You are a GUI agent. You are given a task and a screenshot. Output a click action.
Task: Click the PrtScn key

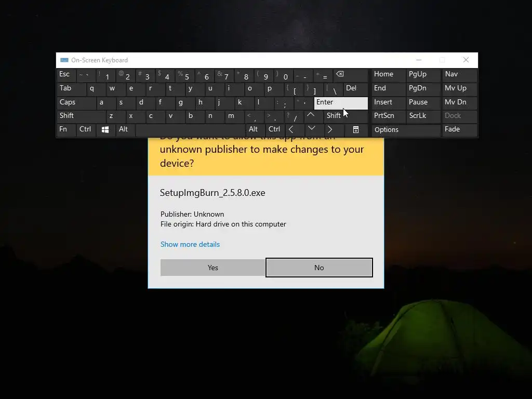tap(389, 116)
